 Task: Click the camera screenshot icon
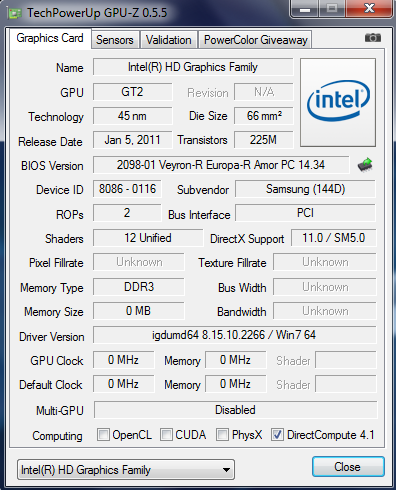373,38
